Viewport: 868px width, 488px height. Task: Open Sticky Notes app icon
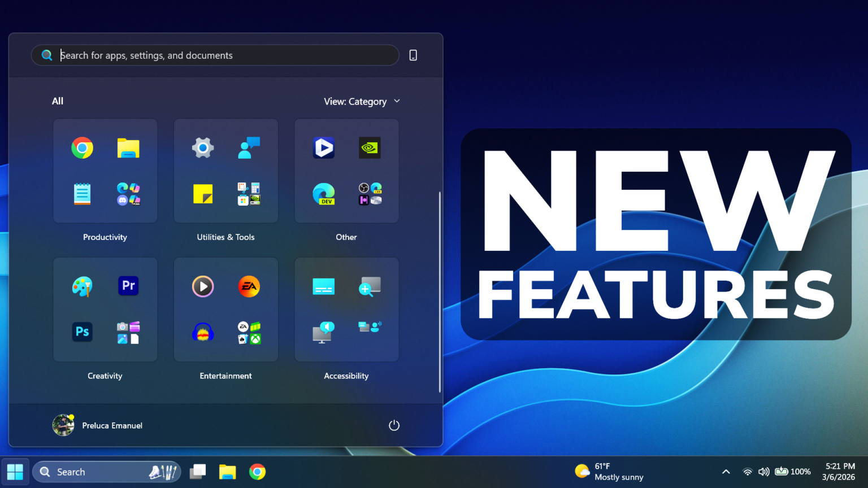click(203, 194)
